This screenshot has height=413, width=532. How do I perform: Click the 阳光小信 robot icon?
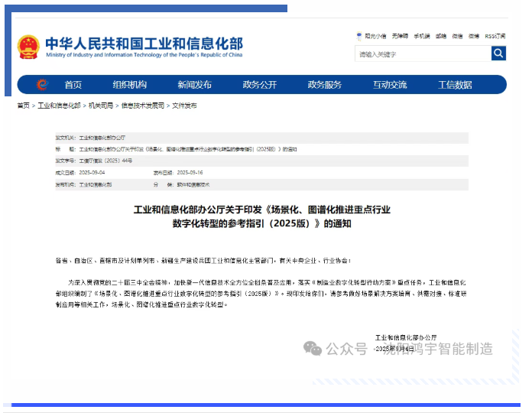(x=359, y=36)
